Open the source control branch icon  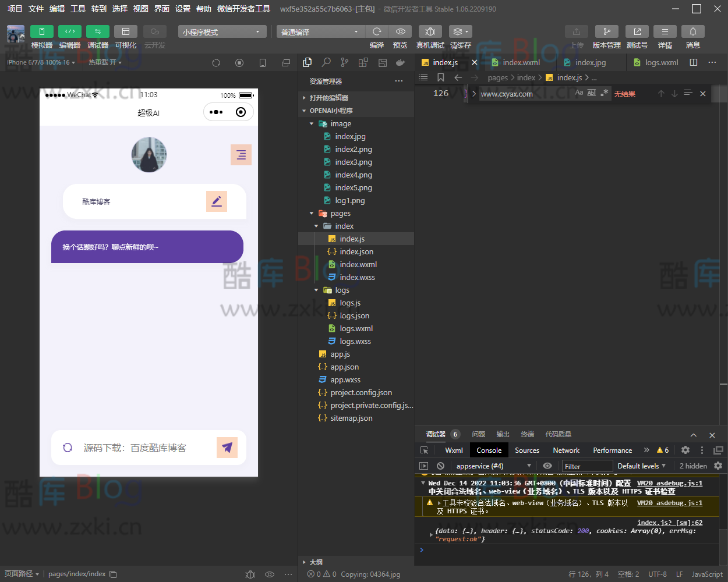(x=345, y=62)
